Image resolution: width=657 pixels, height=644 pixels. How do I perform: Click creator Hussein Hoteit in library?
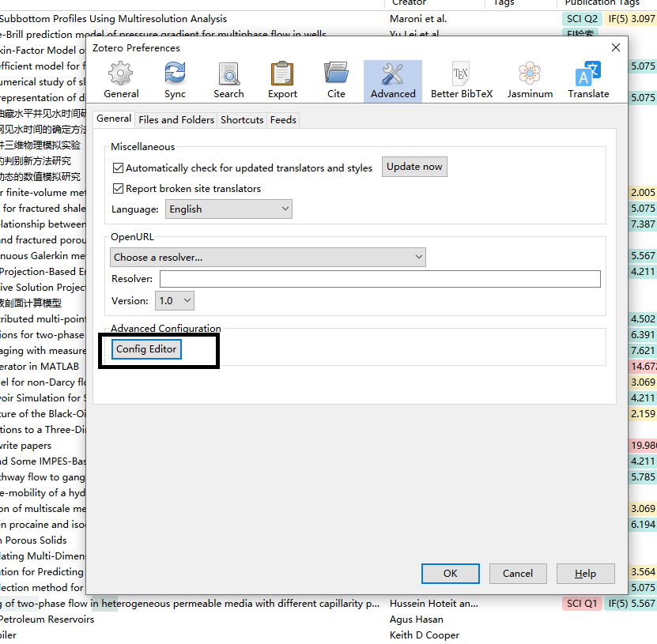click(434, 604)
